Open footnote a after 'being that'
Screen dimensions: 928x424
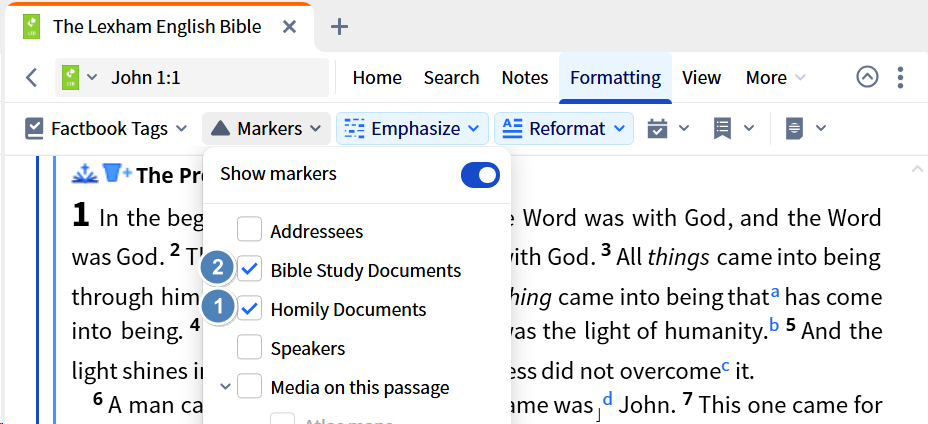775,291
